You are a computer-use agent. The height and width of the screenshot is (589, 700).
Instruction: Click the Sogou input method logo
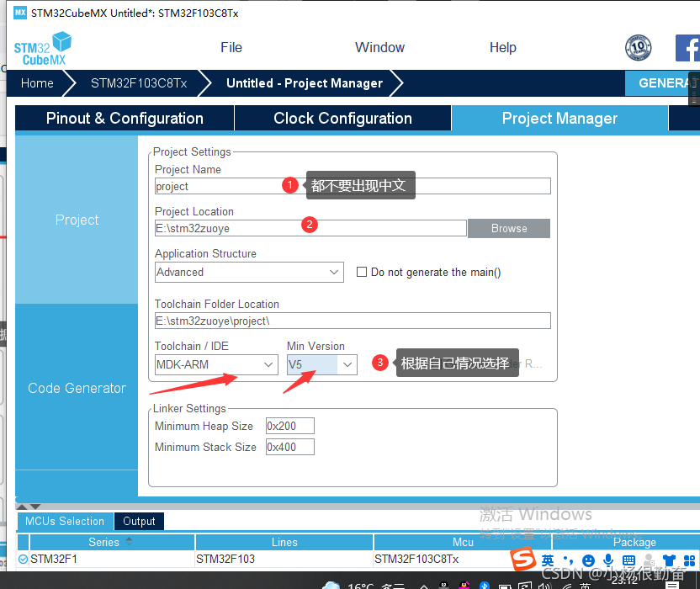522,559
